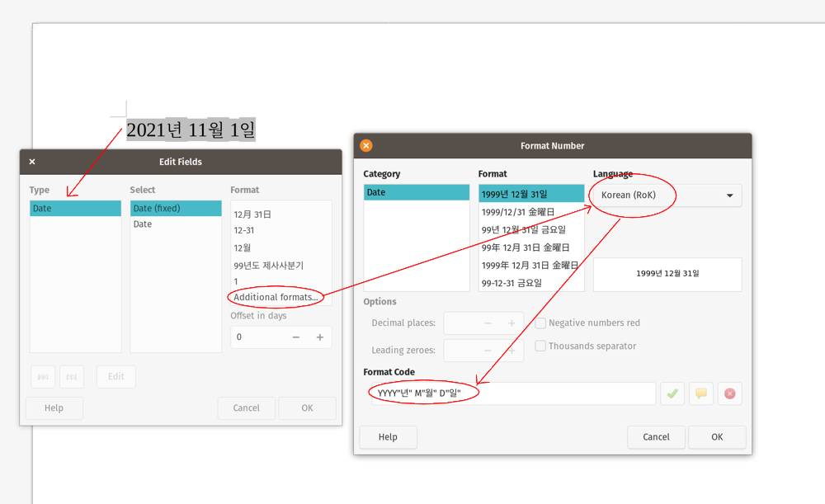The height and width of the screenshot is (504, 825).
Task: Click Decimal places plus stepper
Action: 511,323
